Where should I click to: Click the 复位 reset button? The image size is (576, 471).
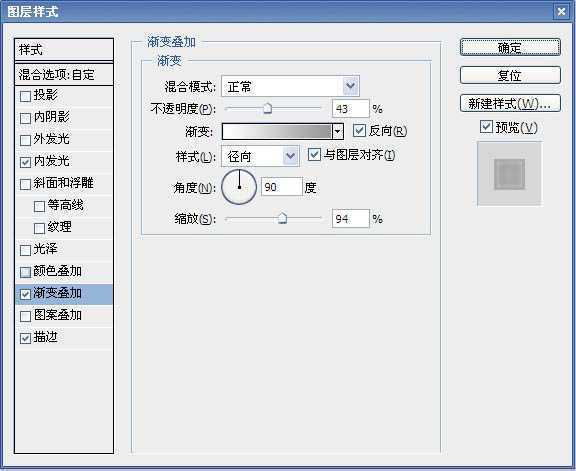[x=510, y=75]
